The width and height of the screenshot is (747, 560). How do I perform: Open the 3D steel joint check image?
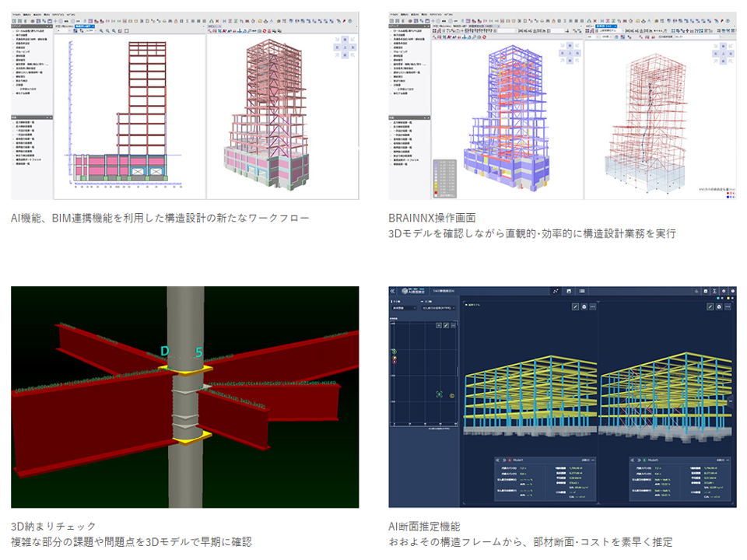point(184,397)
